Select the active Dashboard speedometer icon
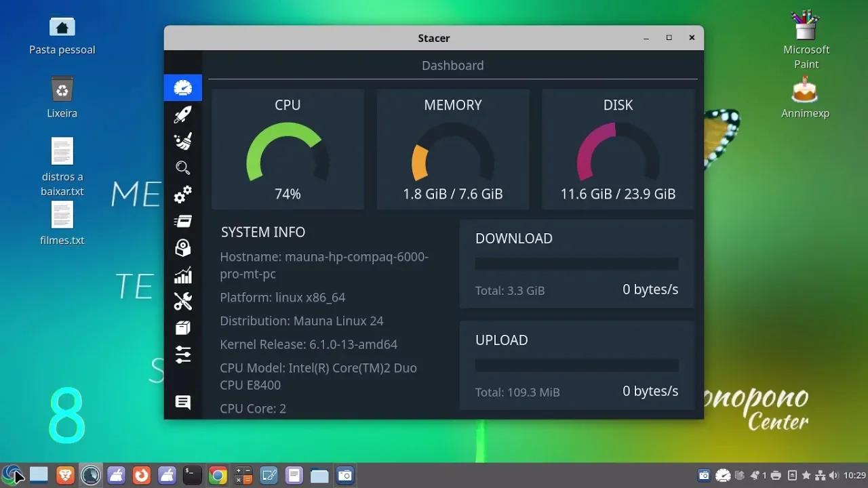This screenshot has height=488, width=868. coord(182,87)
